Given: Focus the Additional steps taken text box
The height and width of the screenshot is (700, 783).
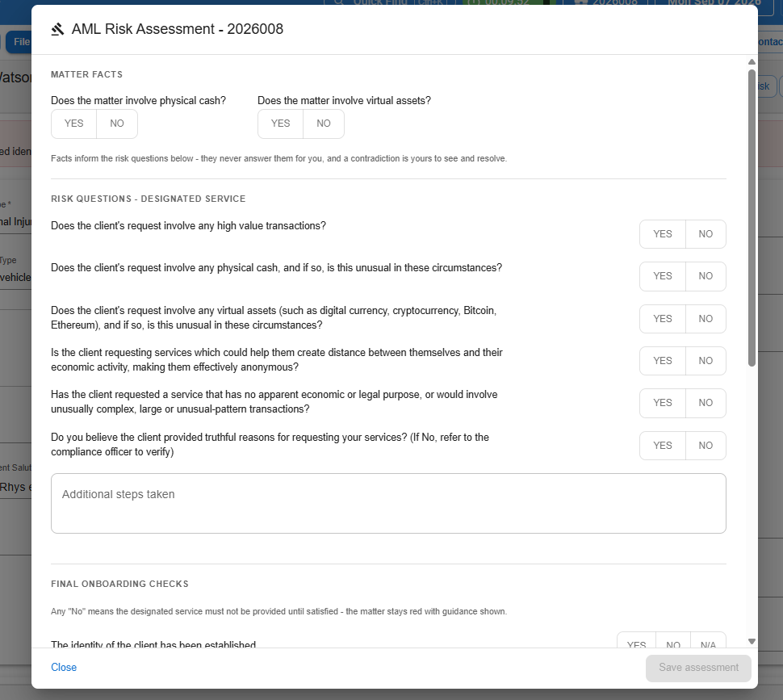Looking at the screenshot, I should pos(388,503).
